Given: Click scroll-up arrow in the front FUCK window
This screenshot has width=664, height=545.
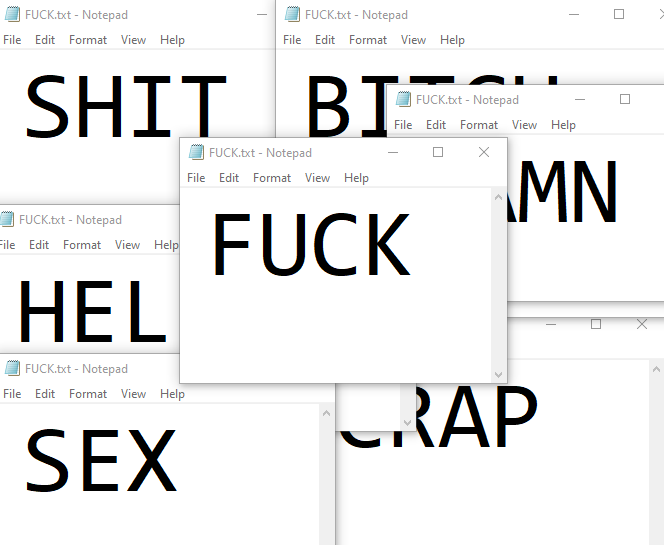Looking at the screenshot, I should coord(498,197).
